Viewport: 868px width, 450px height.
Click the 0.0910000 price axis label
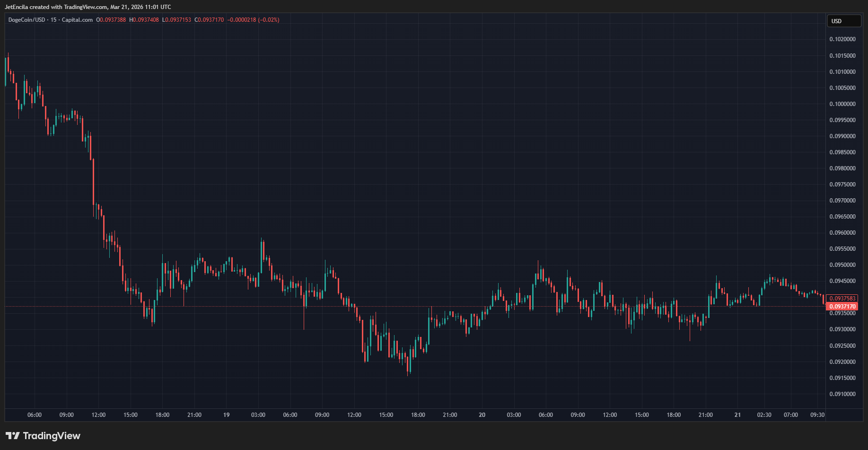pos(842,394)
